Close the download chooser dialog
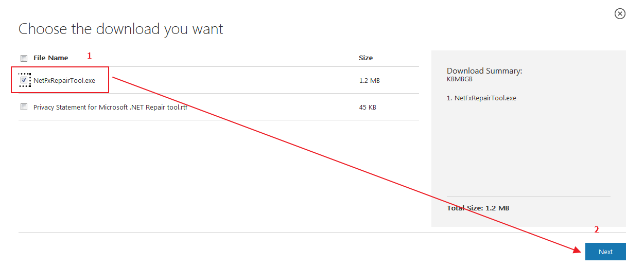This screenshot has width=644, height=267. 620,14
